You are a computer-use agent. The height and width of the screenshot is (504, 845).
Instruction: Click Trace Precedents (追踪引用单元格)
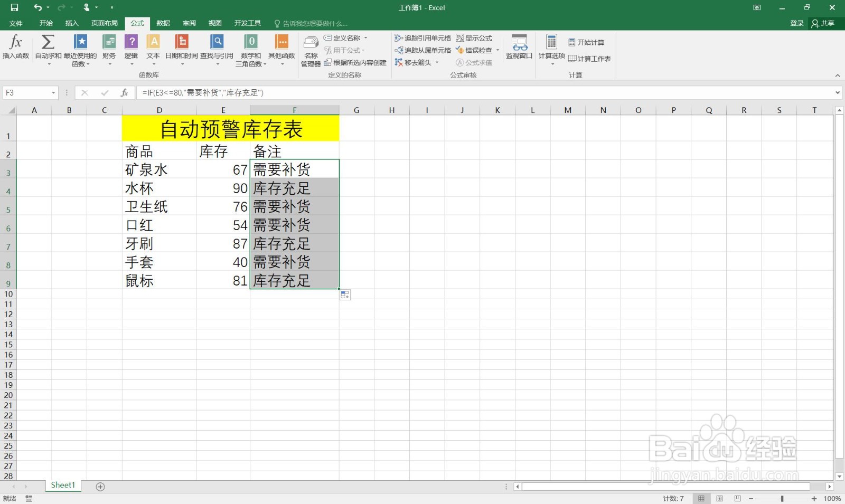pyautogui.click(x=422, y=37)
